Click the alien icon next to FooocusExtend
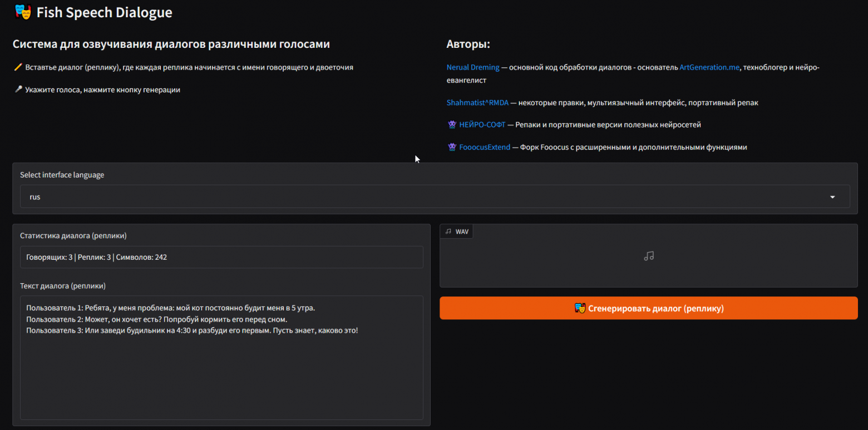Viewport: 868px width, 430px height. 452,147
